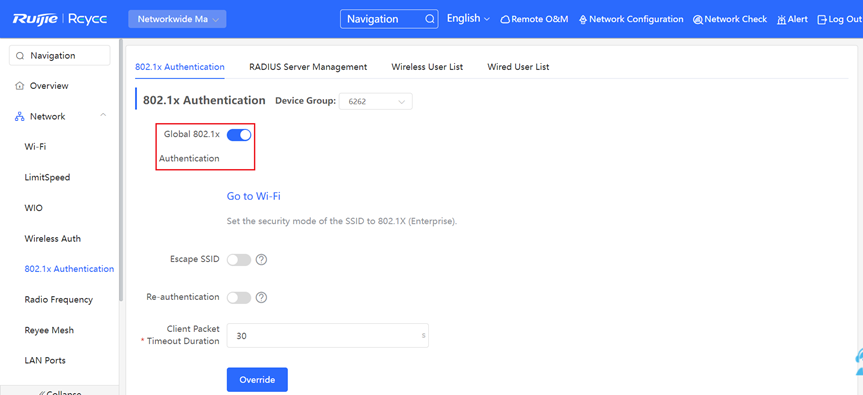Switch to Wireless User List tab
The width and height of the screenshot is (863, 395).
427,67
